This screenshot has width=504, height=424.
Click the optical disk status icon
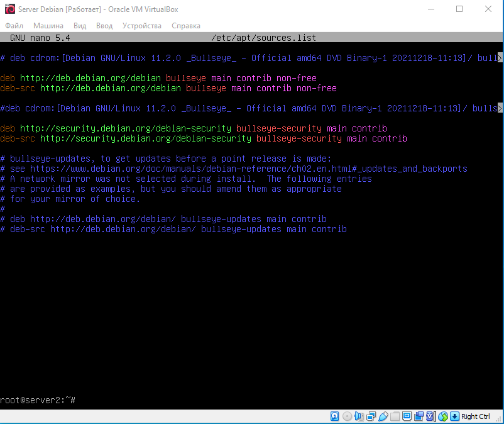coord(347,416)
